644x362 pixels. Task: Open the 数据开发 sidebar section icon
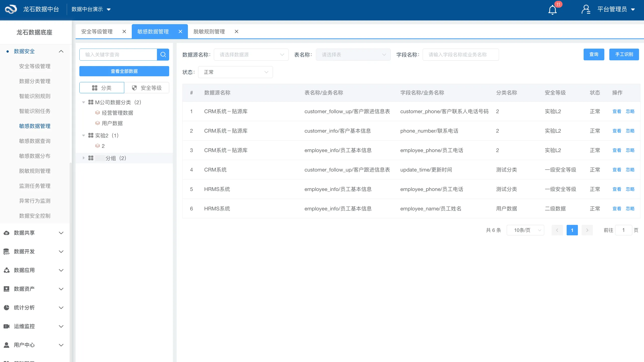(7, 252)
